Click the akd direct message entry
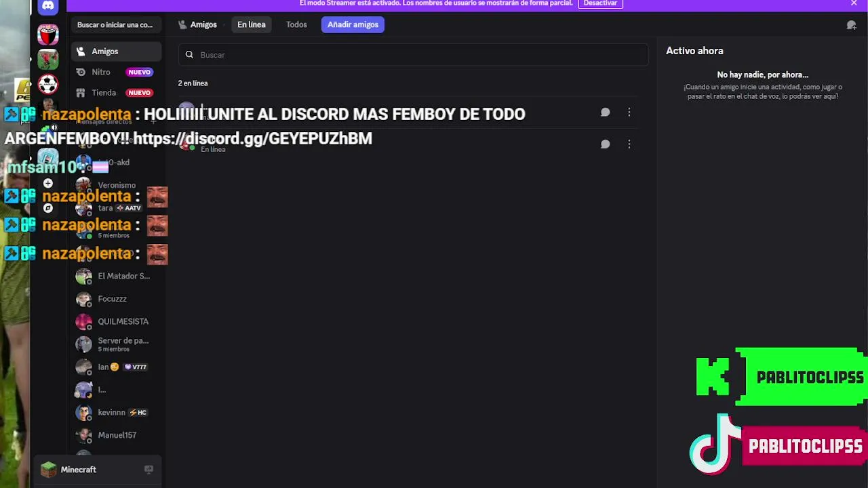868x488 pixels. tap(117, 163)
